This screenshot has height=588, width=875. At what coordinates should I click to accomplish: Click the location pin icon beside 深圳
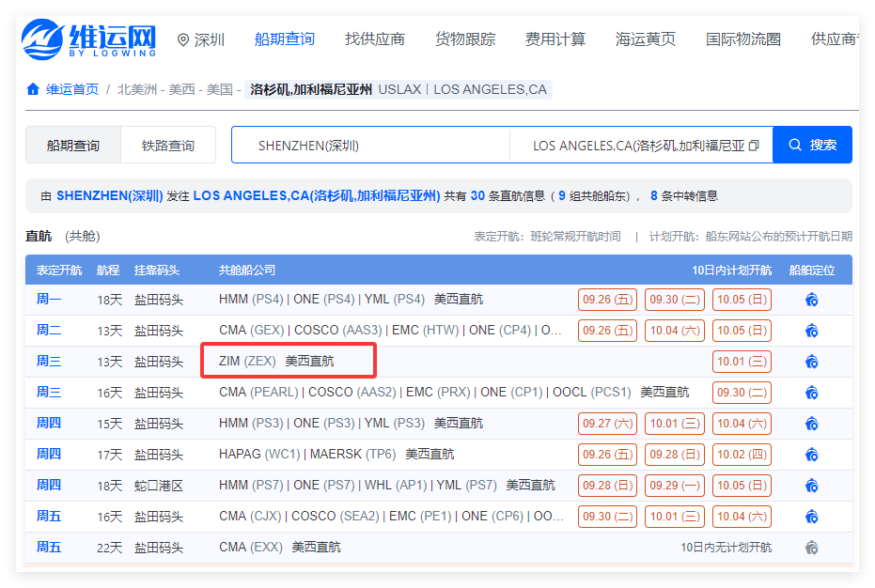tap(183, 39)
